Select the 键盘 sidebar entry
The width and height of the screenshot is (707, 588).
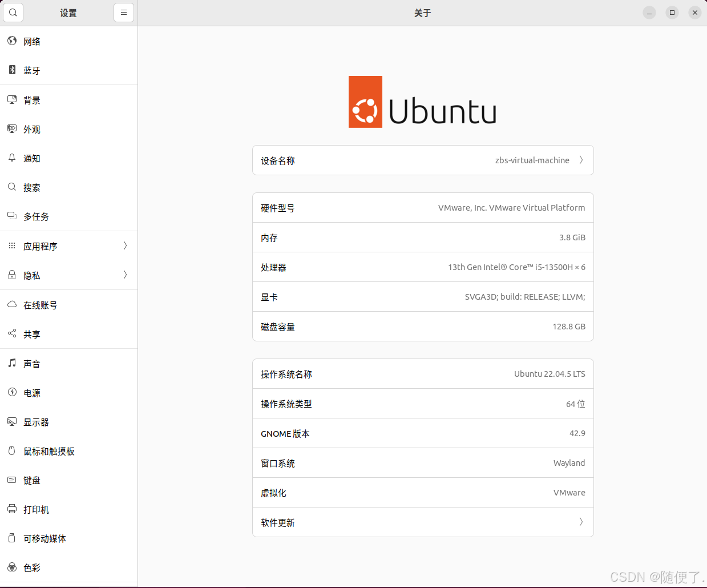68,480
